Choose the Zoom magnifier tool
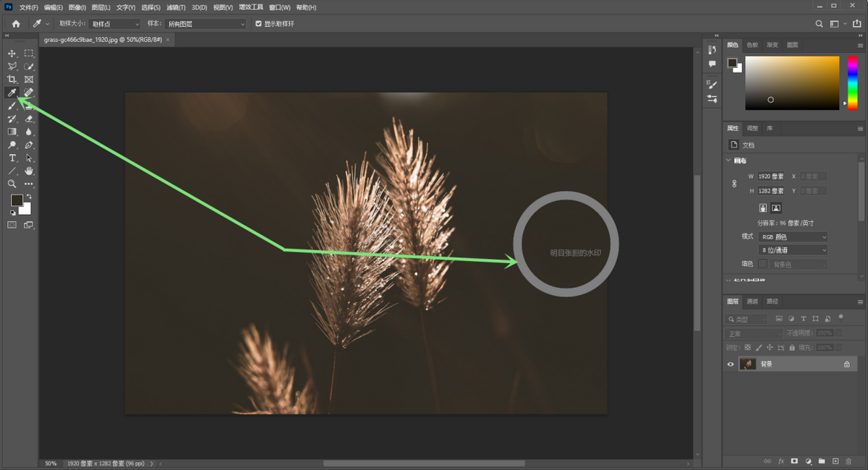Screen dimensions: 868x470 12,184
